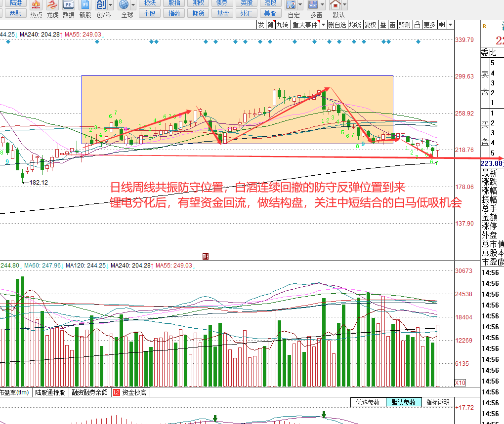Screen dimensions: 504x424
Task: Toggle the 九转 indicator
Action: click(x=283, y=25)
